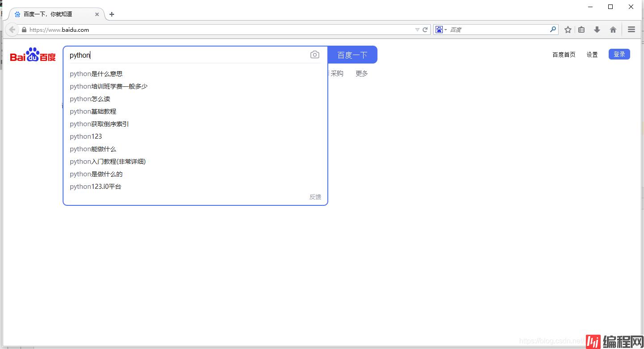Viewport: 644px width, 349px height.
Task: Go back with the browser back arrow
Action: pyautogui.click(x=12, y=30)
